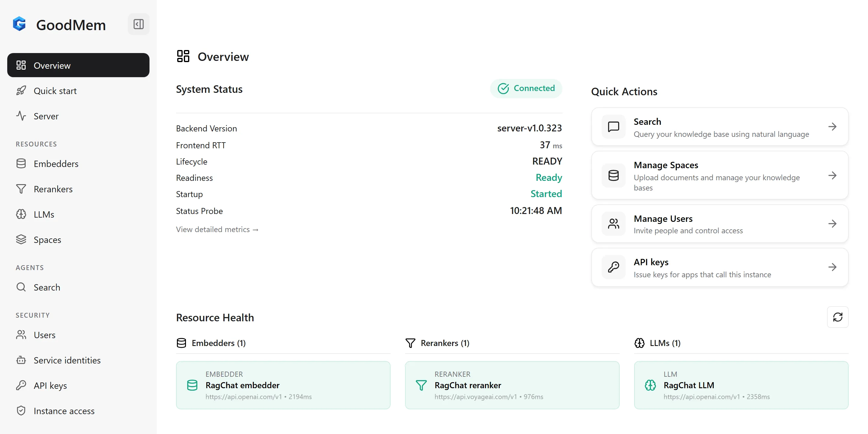The image size is (868, 434).
Task: Open Spaces in the sidebar
Action: pyautogui.click(x=78, y=240)
